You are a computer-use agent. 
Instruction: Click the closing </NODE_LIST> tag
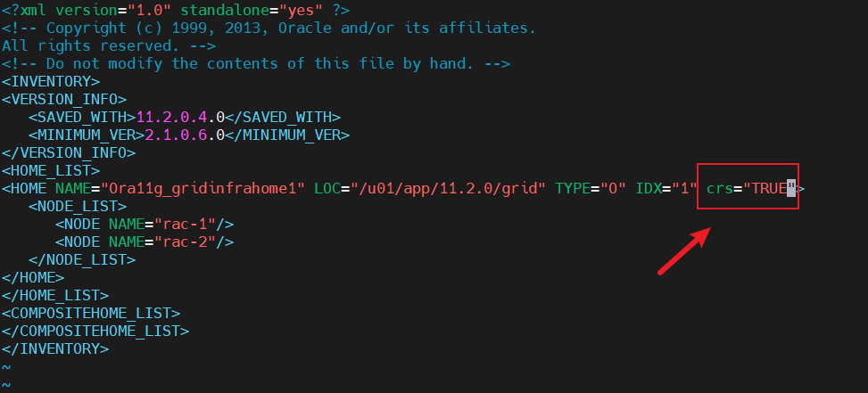click(82, 260)
